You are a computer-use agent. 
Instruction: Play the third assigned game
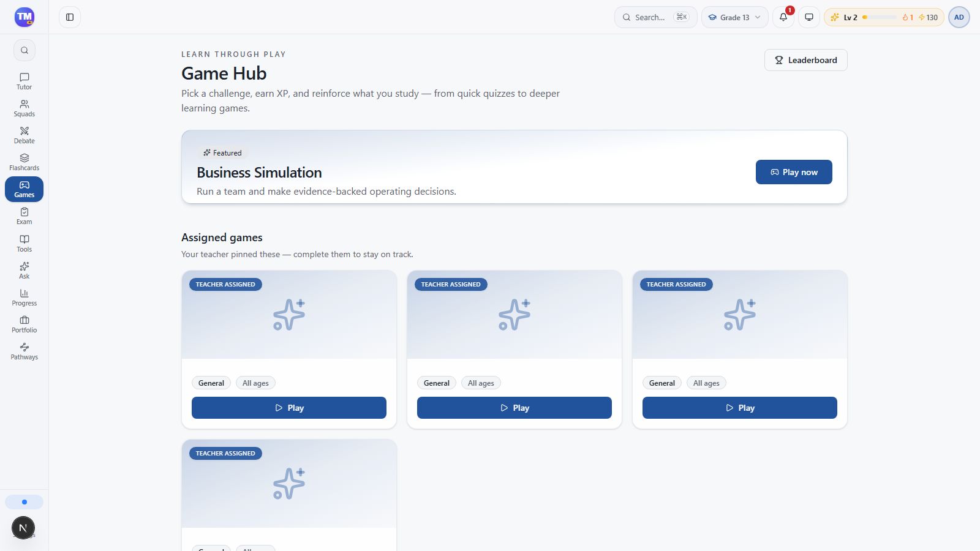(x=740, y=408)
